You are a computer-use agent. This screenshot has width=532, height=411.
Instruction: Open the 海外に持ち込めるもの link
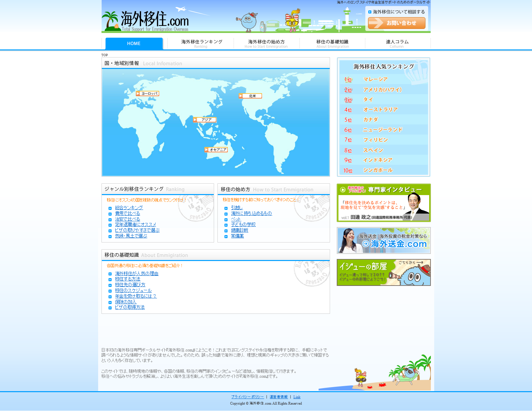[x=251, y=214]
